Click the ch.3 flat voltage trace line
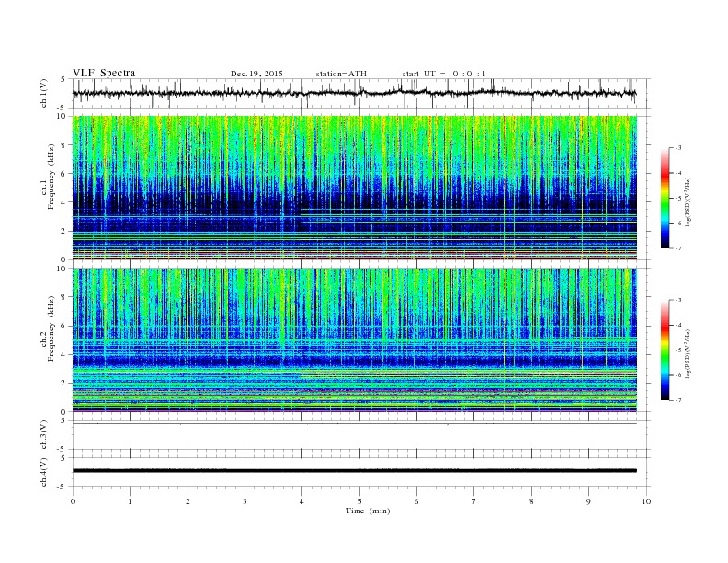The width and height of the screenshot is (728, 563). pos(354,424)
